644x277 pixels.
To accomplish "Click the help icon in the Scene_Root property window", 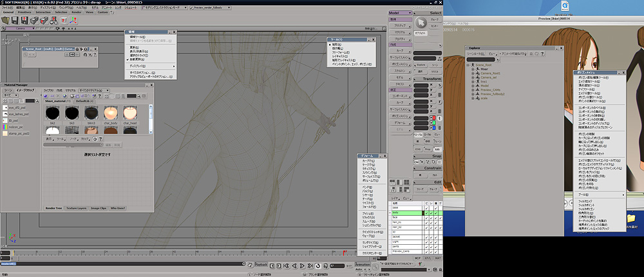I will [95, 54].
